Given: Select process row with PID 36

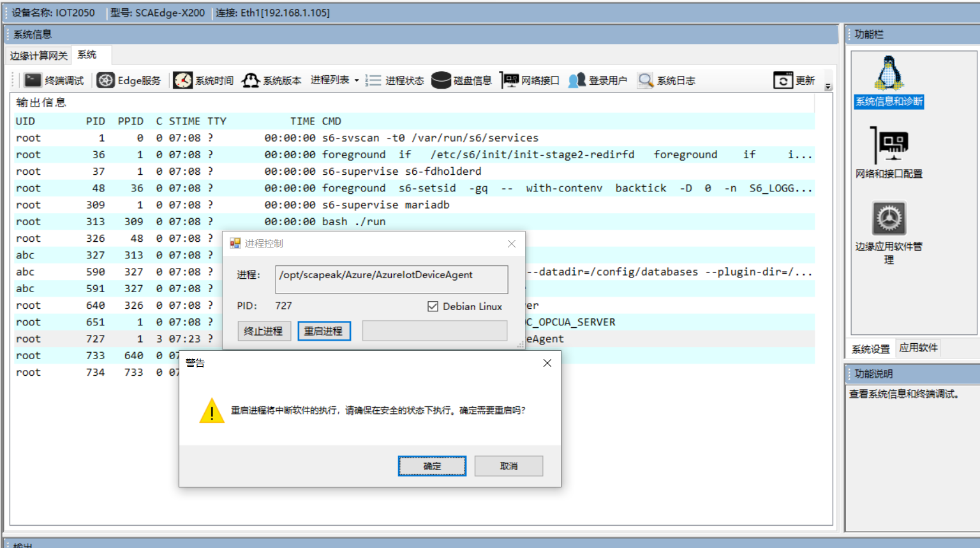Looking at the screenshot, I should [414, 154].
